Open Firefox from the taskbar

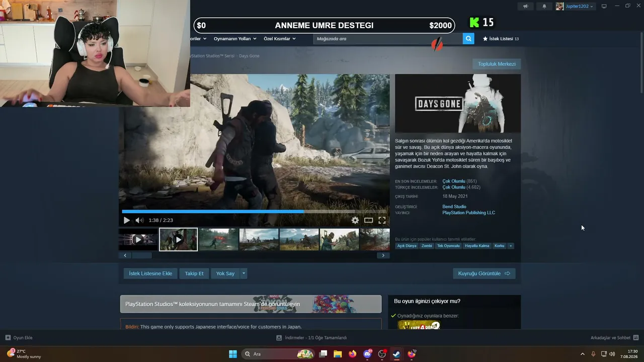tap(352, 354)
